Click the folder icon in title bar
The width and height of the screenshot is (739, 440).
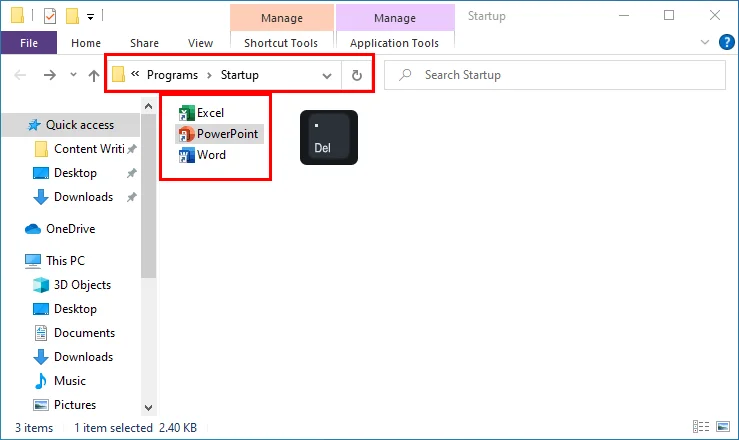(x=17, y=15)
